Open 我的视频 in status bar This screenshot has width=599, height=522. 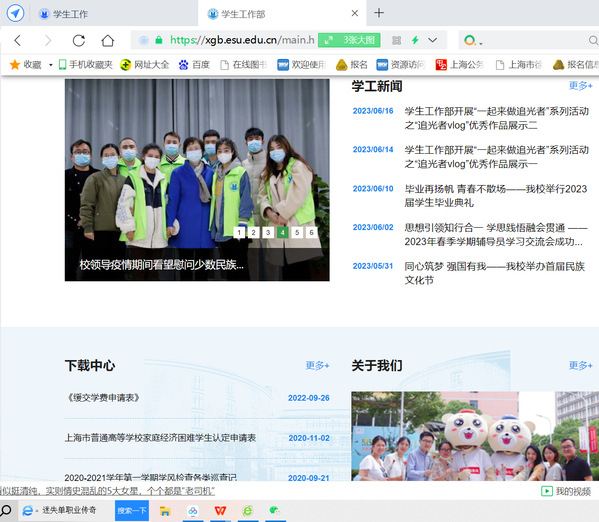[x=566, y=491]
